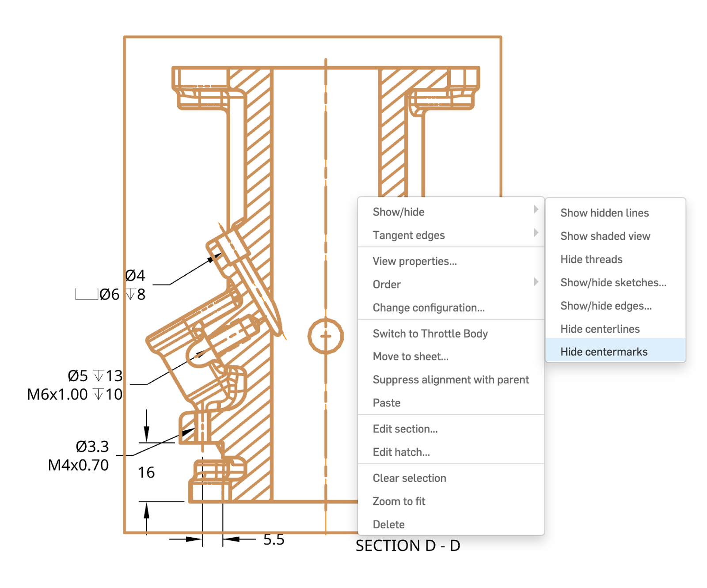Enable Show shaded view
Image resolution: width=707 pixels, height=588 pixels.
605,236
